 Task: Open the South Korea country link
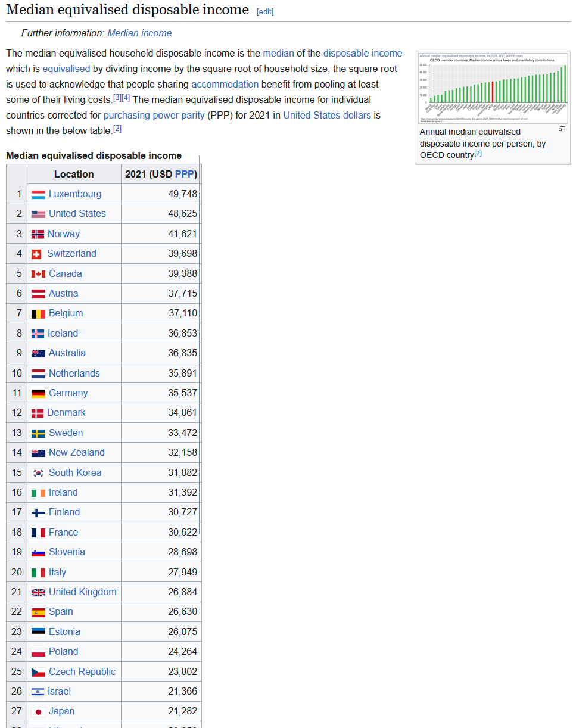(75, 473)
